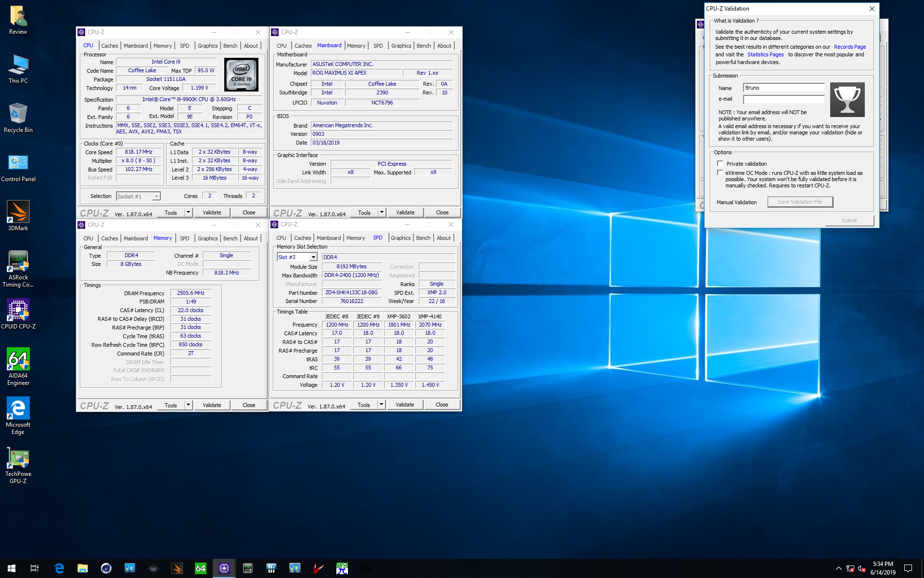This screenshot has width=924, height=578.
Task: Click the Part Number ZD4-SHK4133C18-08G field
Action: [351, 292]
